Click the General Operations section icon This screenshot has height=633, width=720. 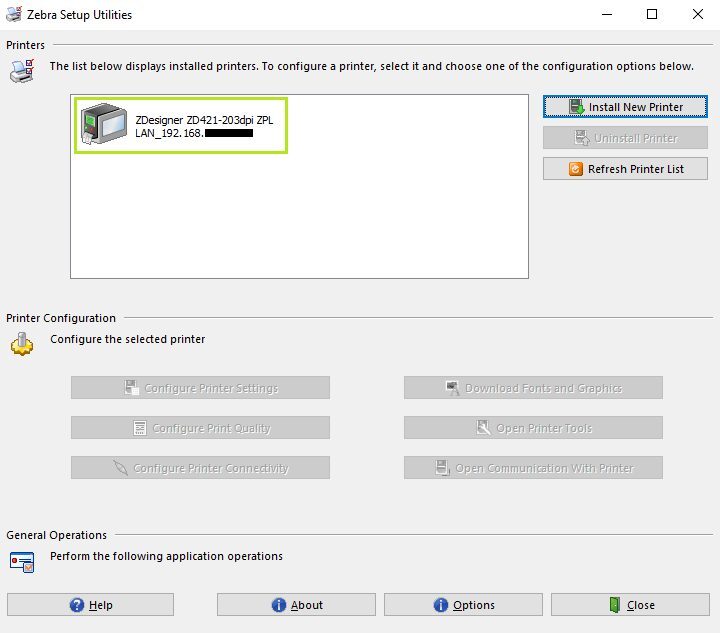(22, 562)
